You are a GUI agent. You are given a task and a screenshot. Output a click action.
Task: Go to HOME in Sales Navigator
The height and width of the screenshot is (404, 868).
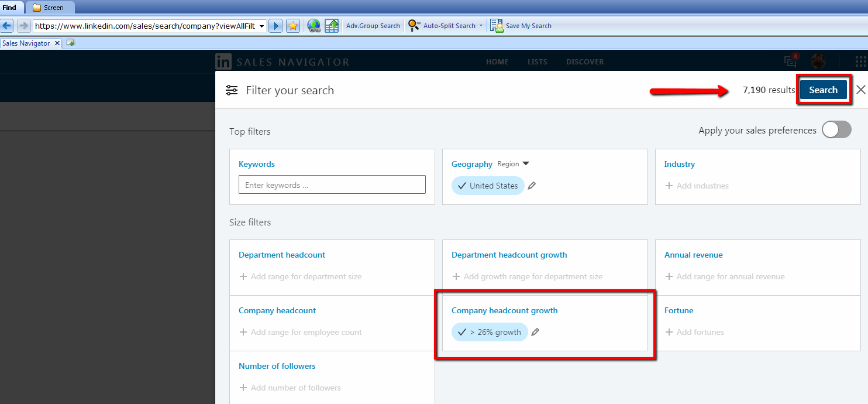[x=497, y=61]
